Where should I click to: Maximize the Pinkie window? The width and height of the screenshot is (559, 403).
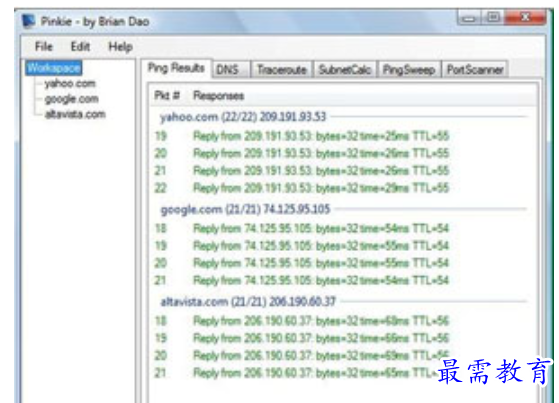493,17
